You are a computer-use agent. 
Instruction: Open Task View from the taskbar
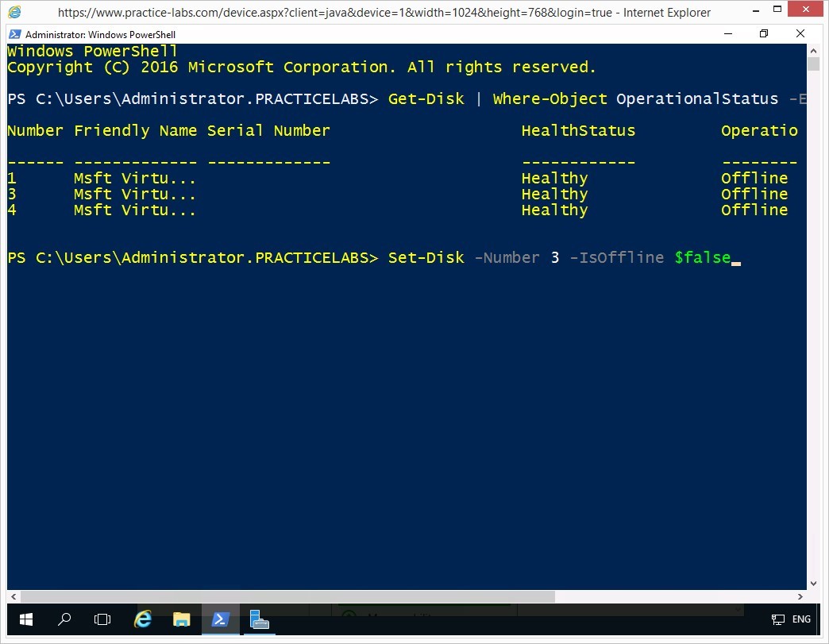pyautogui.click(x=102, y=619)
